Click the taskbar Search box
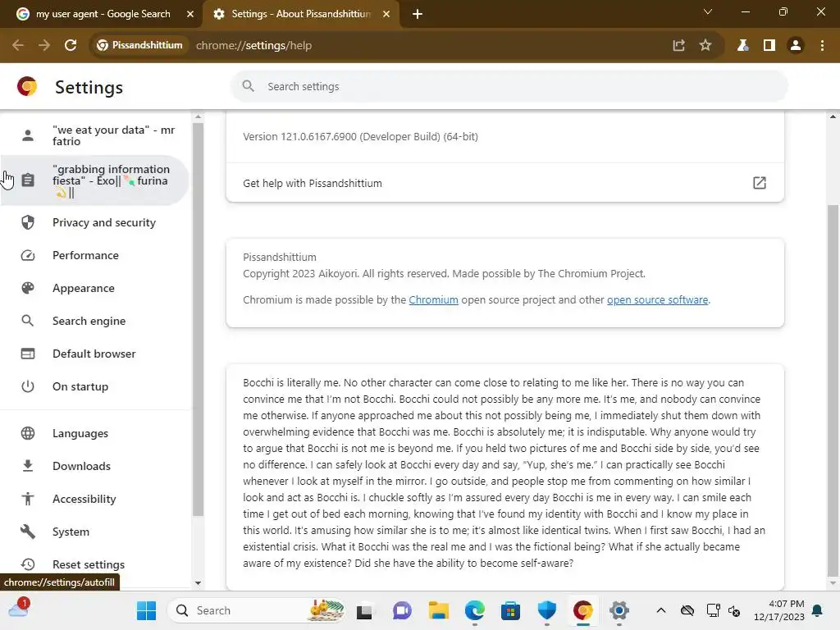This screenshot has width=840, height=630. (x=257, y=610)
